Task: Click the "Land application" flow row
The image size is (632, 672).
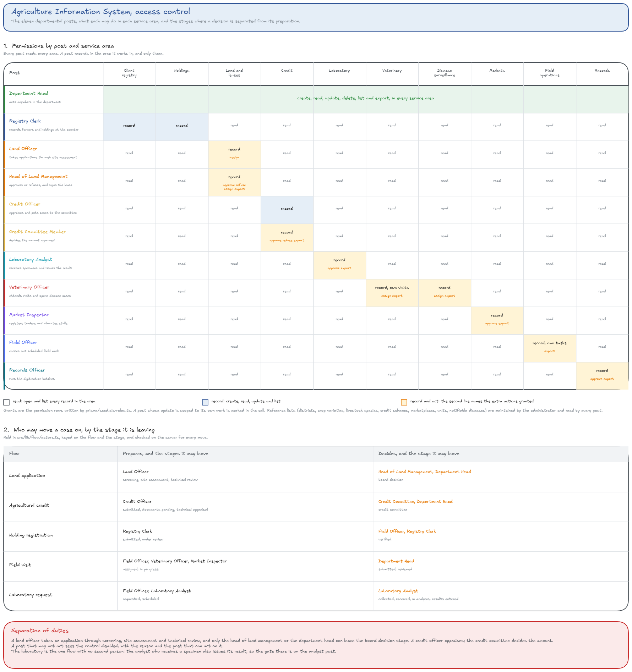Action: pos(316,477)
